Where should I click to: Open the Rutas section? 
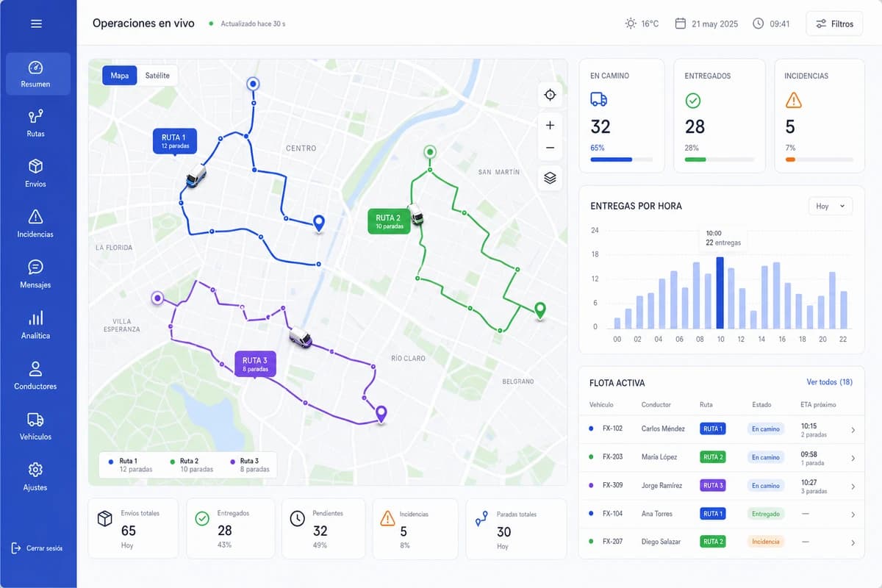coord(36,123)
